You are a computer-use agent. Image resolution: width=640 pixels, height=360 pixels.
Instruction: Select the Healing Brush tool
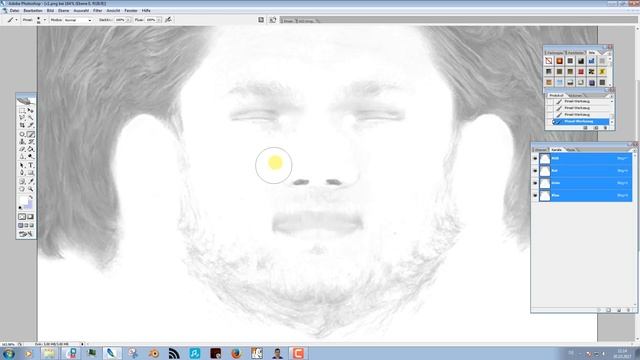[22, 134]
